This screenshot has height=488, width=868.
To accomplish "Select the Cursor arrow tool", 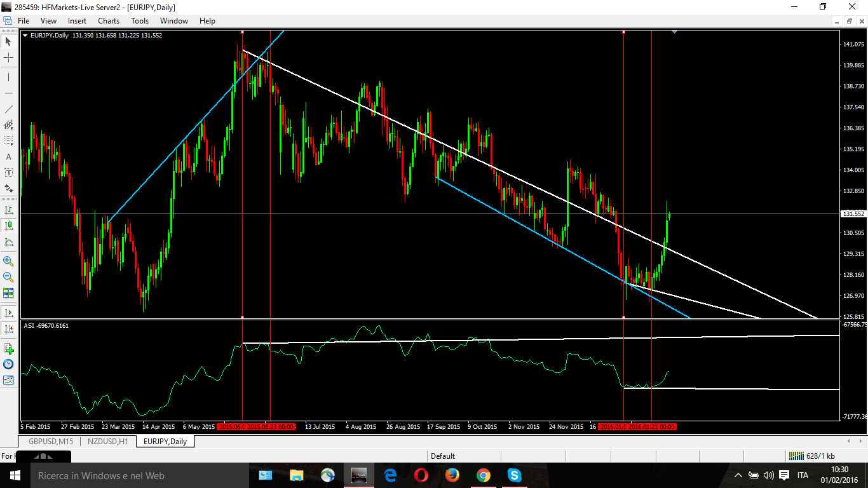I will 8,41.
